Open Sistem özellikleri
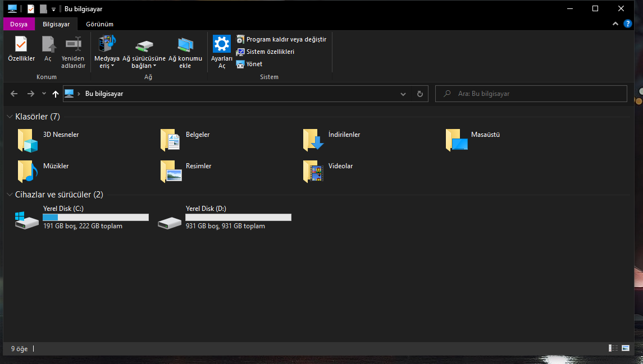This screenshot has width=643, height=364. [x=265, y=52]
